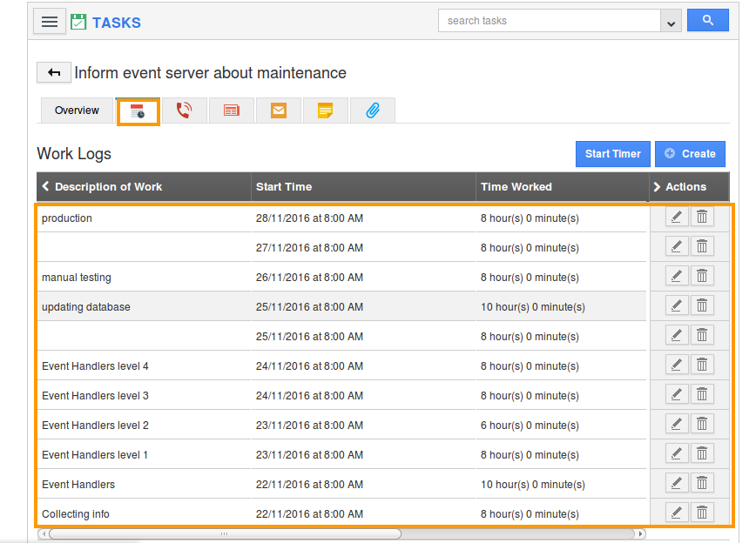Delete the updating database work log
756x543 pixels.
click(702, 305)
